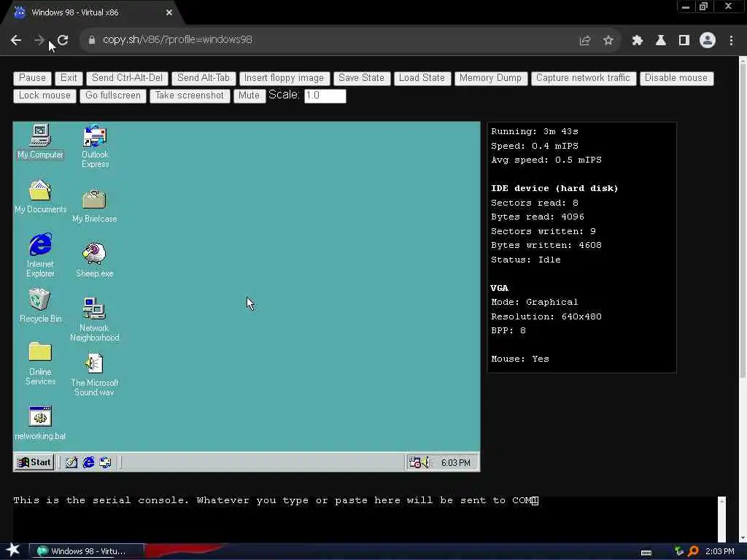Image resolution: width=747 pixels, height=560 pixels.
Task: Click Insert floppy image button
Action: (284, 78)
